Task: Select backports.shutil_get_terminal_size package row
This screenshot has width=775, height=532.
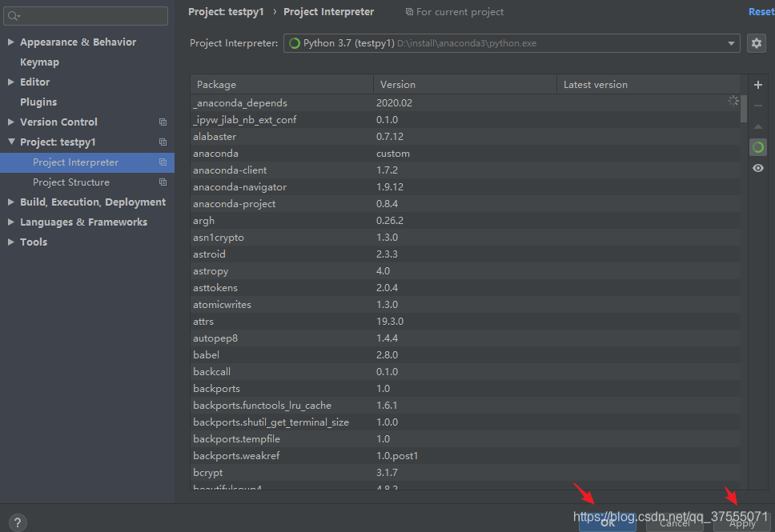Action: (465, 422)
